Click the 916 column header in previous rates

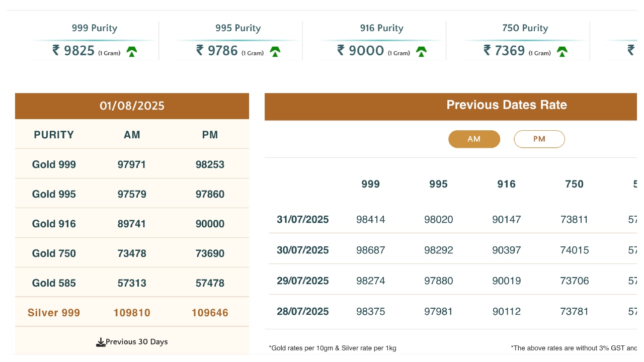tap(506, 185)
